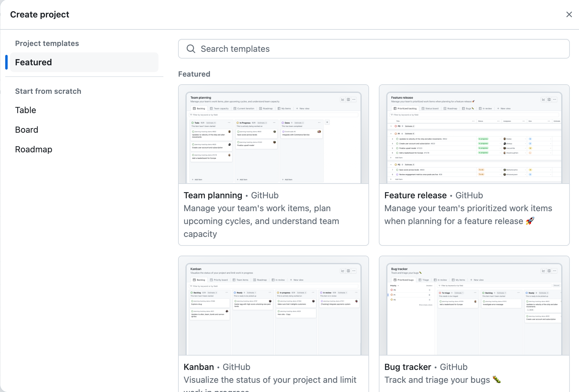Viewport: 579px width, 392px height.
Task: Select the P0 priority radio in Bug tracker preview
Action: pos(392,290)
